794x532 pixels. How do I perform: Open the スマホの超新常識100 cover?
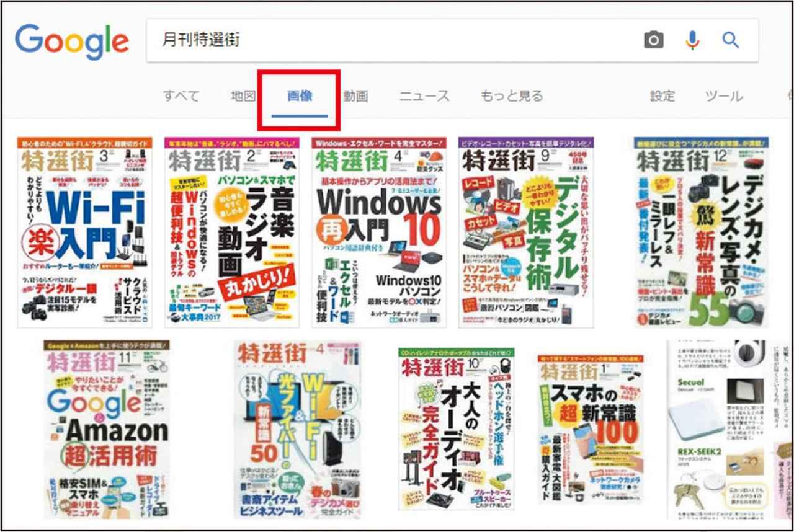pyautogui.click(x=591, y=429)
